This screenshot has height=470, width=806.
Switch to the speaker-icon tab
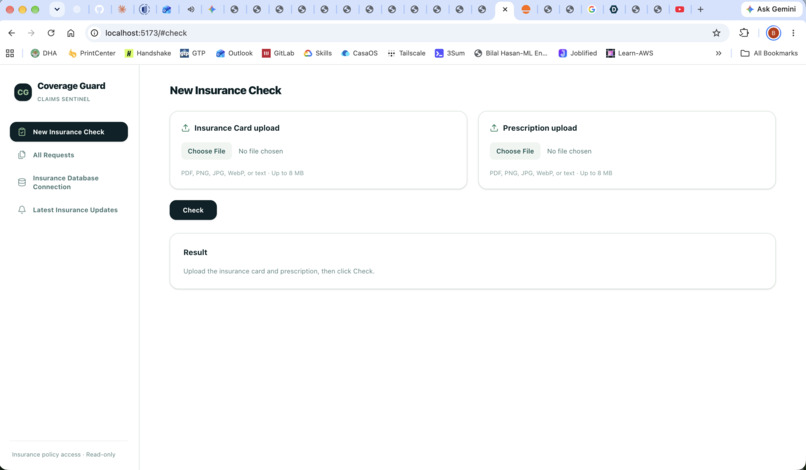click(190, 9)
